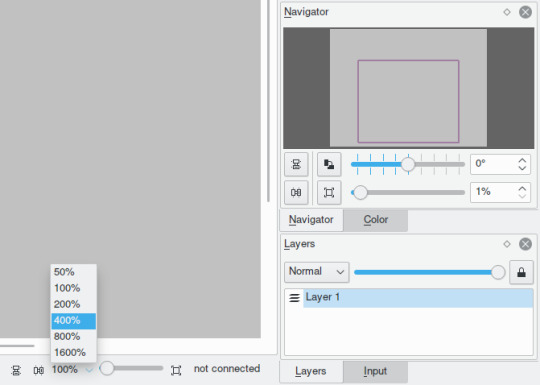
Task: Open the Input tab
Action: (375, 371)
